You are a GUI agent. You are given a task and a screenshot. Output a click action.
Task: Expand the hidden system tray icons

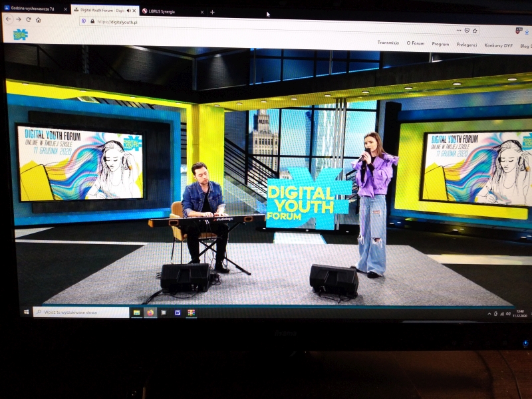click(x=489, y=313)
